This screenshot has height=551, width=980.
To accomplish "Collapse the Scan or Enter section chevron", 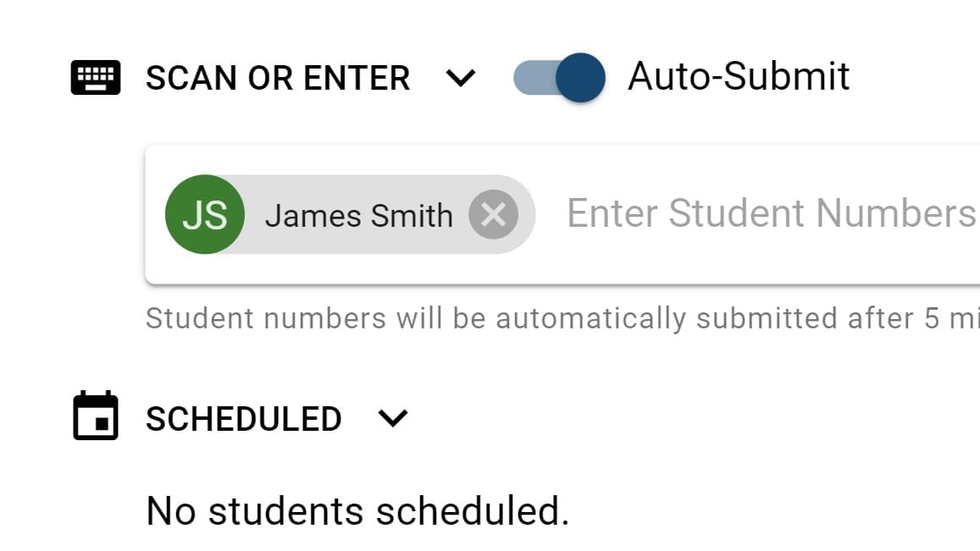I will (461, 78).
